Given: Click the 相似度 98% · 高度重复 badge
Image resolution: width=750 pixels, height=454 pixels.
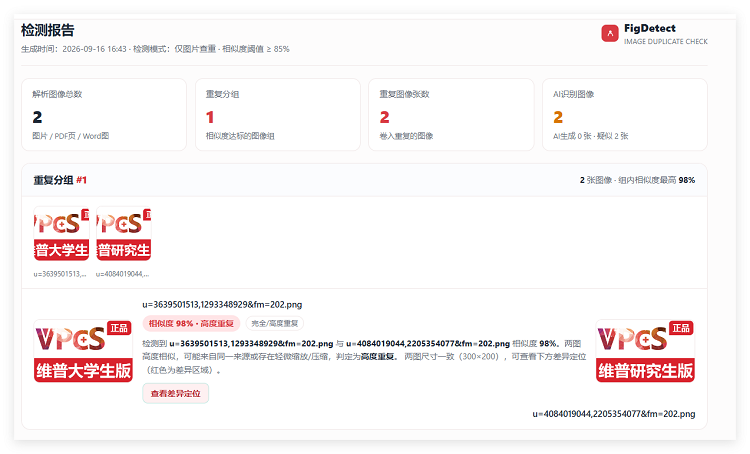Looking at the screenshot, I should click(x=191, y=323).
